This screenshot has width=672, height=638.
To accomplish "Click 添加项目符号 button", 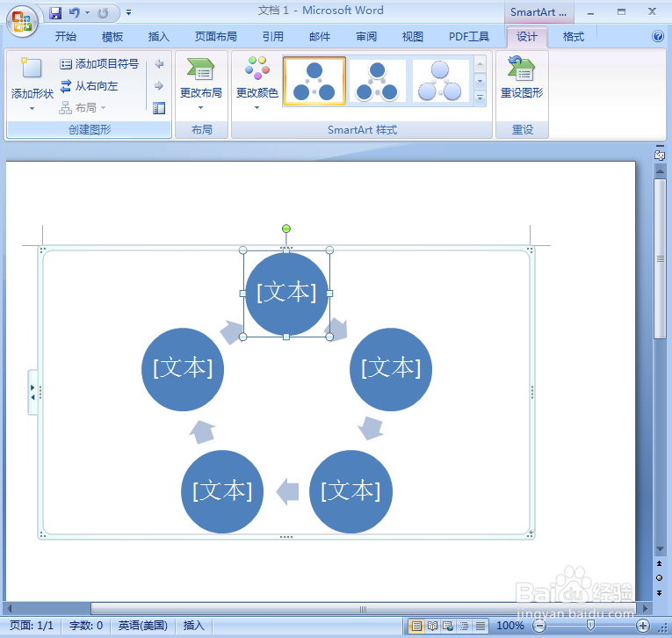I will click(x=99, y=64).
